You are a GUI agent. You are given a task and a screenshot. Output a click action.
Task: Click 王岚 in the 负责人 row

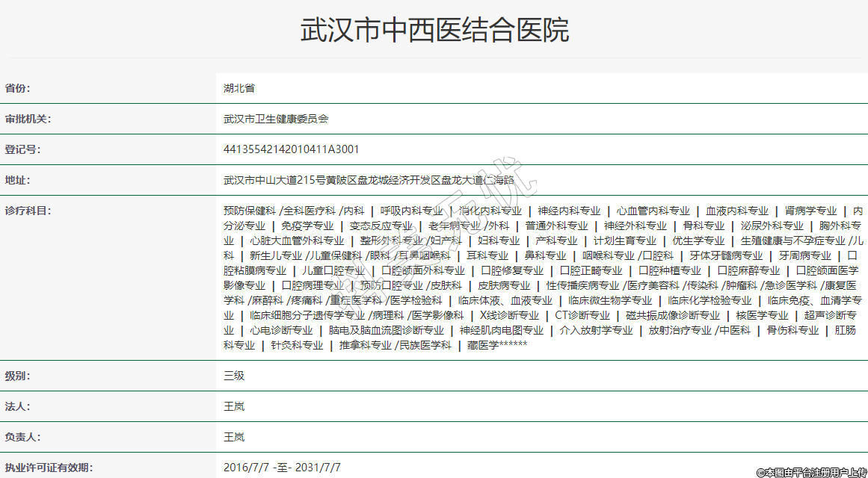(234, 437)
